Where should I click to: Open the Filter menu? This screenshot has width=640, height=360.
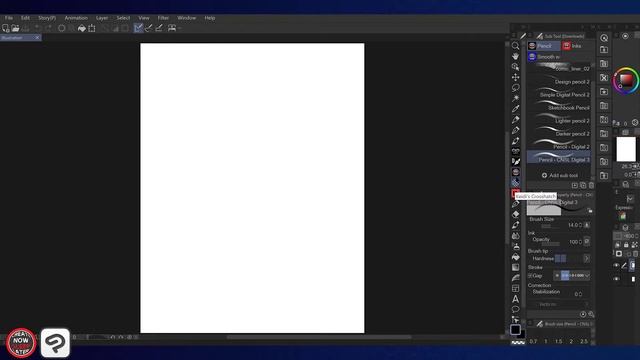[163, 18]
